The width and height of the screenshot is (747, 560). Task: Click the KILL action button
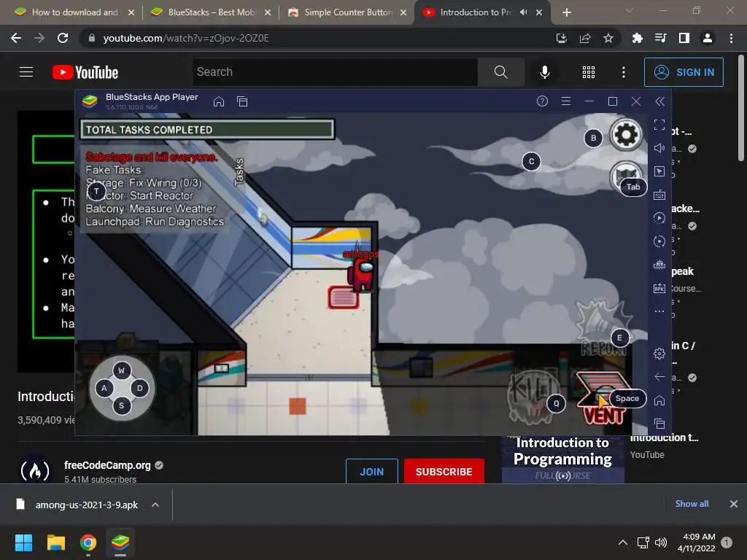click(x=533, y=396)
